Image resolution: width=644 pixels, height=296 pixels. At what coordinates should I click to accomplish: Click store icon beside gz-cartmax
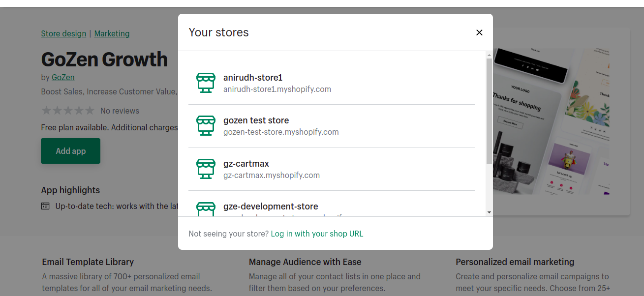tap(206, 169)
